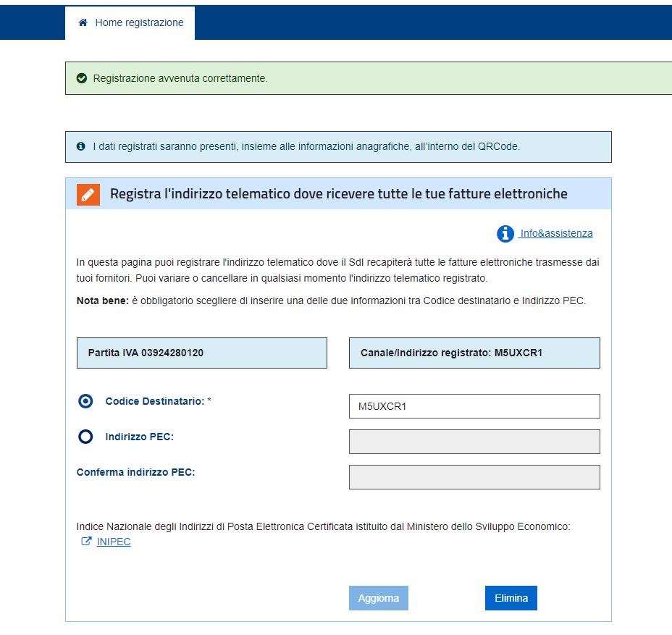672x635 pixels.
Task: Click the Codice Destinatario field containing M5UXCR1
Action: [474, 406]
